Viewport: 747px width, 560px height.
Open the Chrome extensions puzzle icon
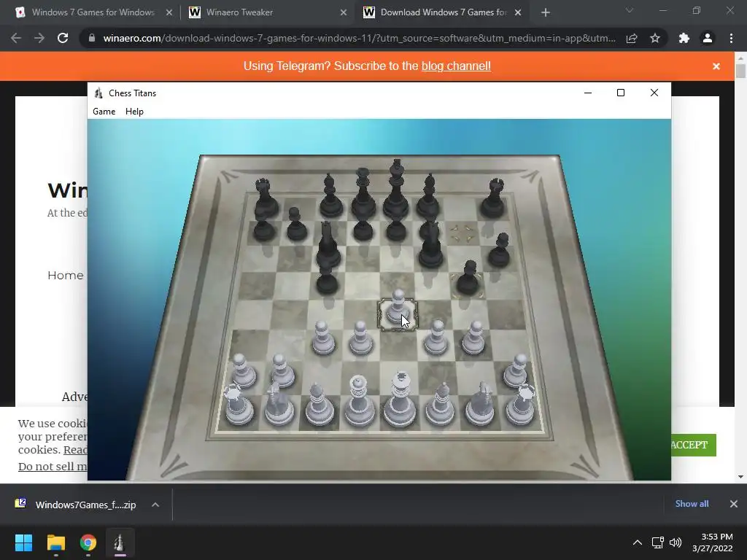pos(684,38)
